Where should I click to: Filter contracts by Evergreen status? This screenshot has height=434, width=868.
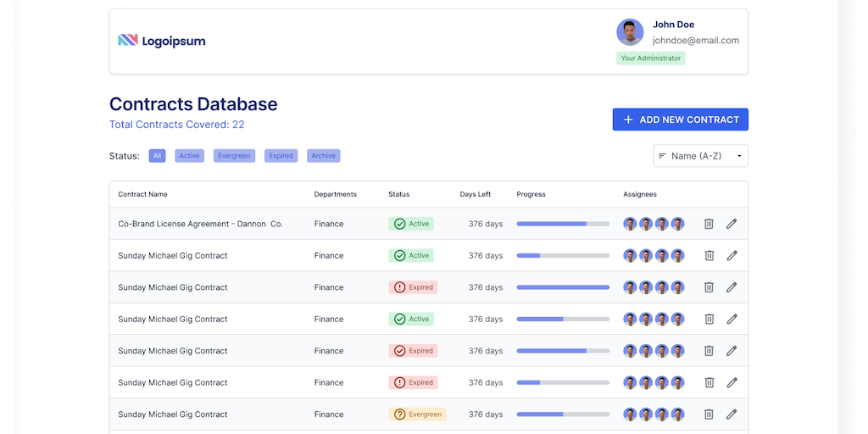[234, 156]
